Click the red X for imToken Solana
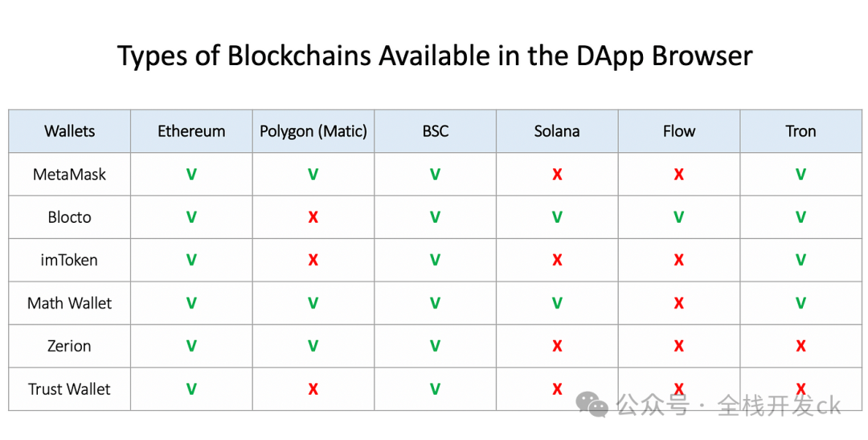The height and width of the screenshot is (440, 868). (557, 260)
